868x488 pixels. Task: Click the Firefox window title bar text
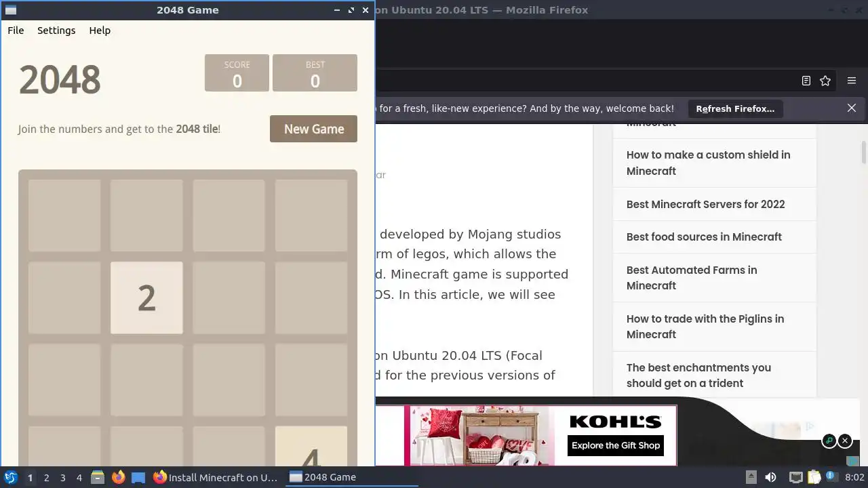click(481, 10)
